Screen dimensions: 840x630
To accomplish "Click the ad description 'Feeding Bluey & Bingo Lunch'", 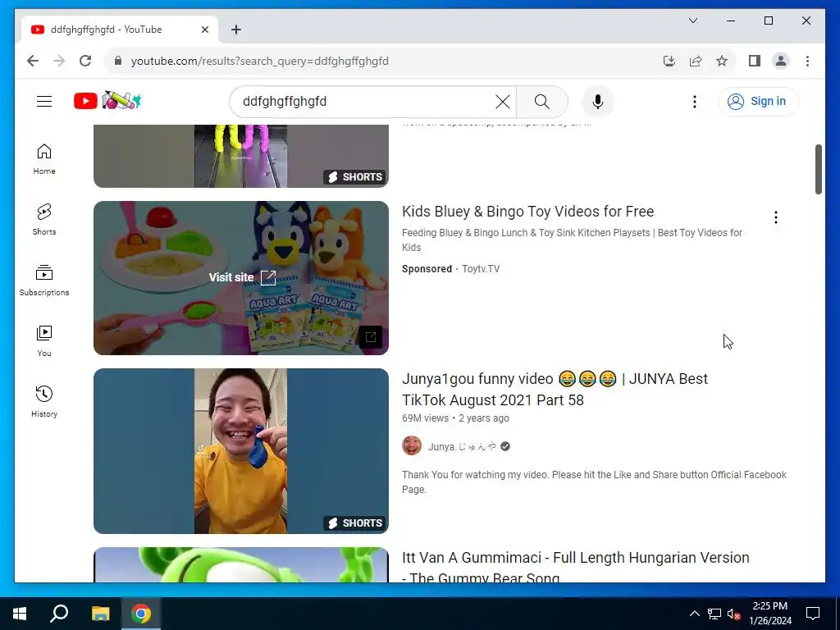I will (x=572, y=240).
